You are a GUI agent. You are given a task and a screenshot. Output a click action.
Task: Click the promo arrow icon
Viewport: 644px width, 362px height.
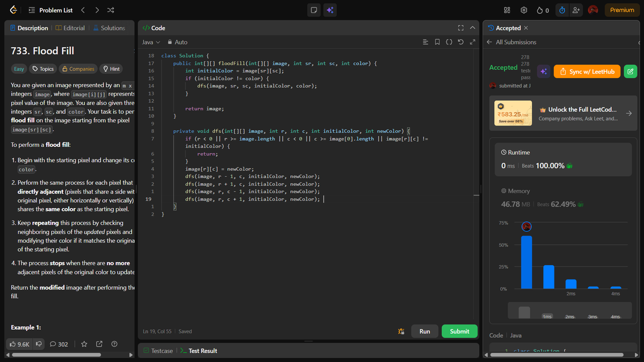click(629, 113)
